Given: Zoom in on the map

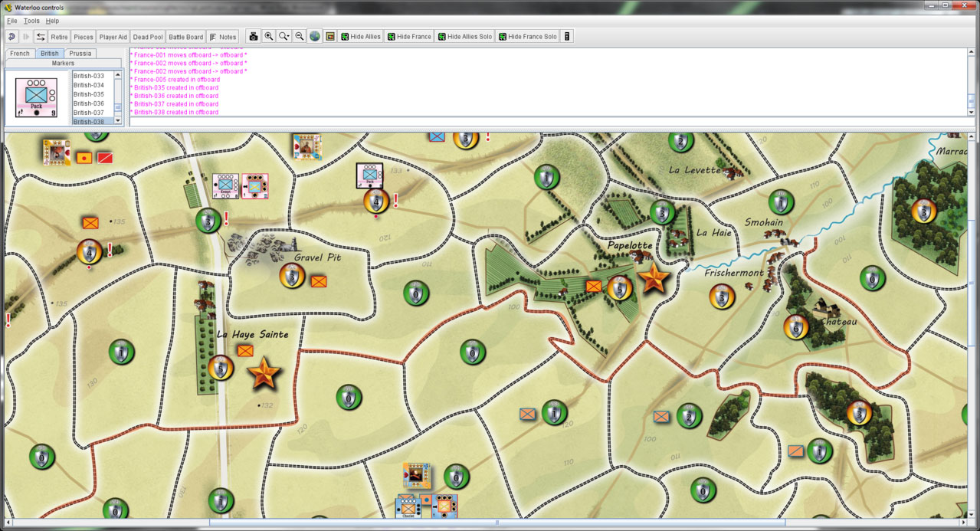Looking at the screenshot, I should click(x=269, y=37).
